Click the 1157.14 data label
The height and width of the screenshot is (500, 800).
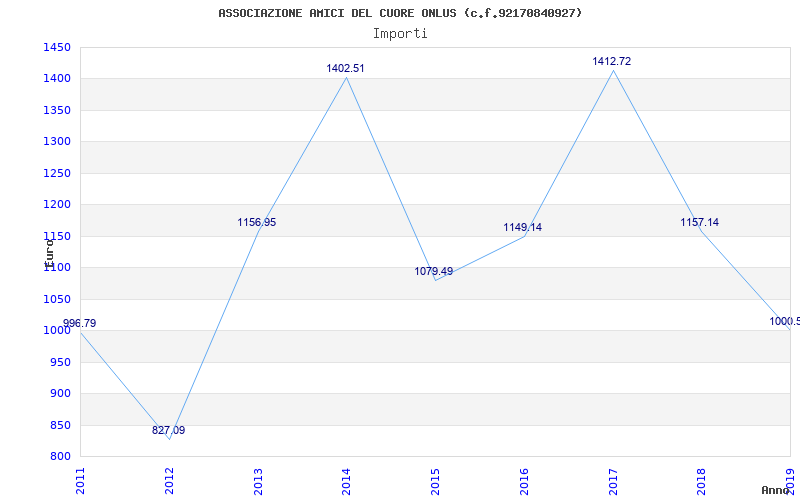tap(699, 222)
